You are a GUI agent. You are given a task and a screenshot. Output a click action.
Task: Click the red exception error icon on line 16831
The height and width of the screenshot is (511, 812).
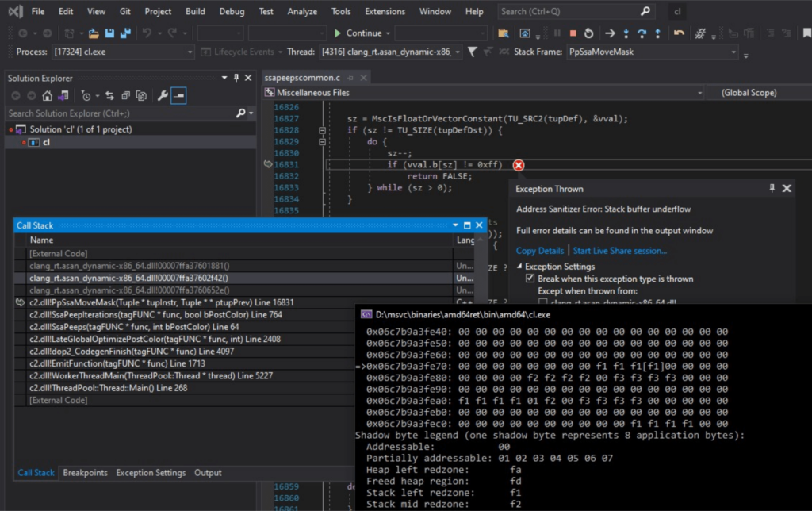coord(518,165)
